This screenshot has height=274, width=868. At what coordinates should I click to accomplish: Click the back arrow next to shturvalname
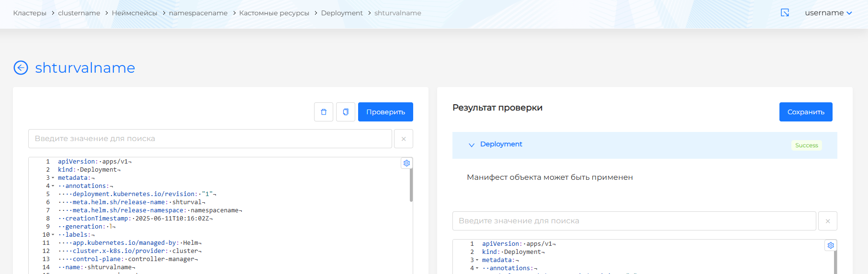click(x=21, y=68)
